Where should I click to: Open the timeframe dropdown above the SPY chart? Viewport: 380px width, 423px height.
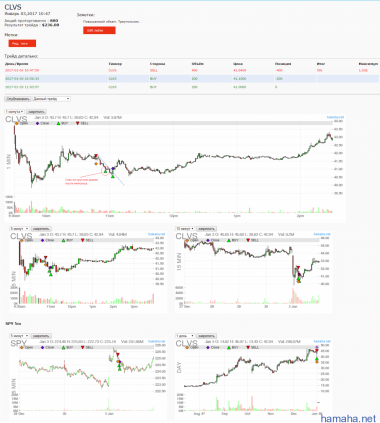click(x=19, y=336)
